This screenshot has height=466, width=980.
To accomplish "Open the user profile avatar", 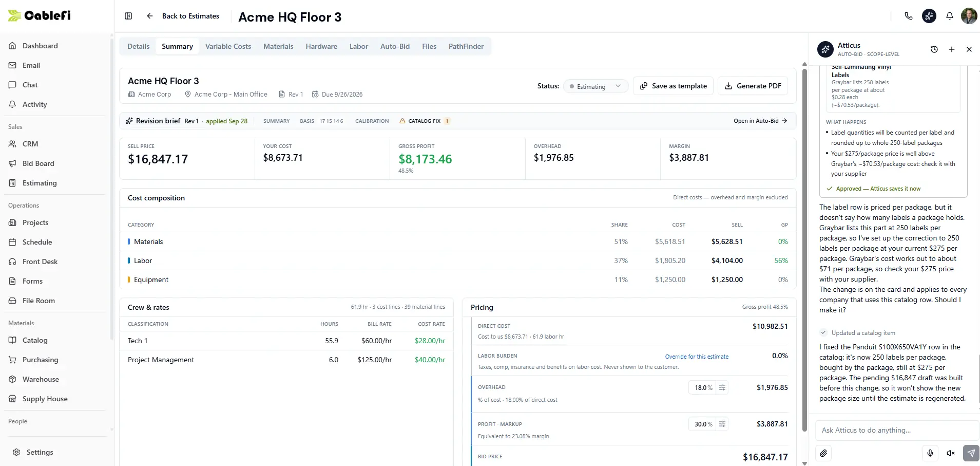I will click(x=969, y=16).
